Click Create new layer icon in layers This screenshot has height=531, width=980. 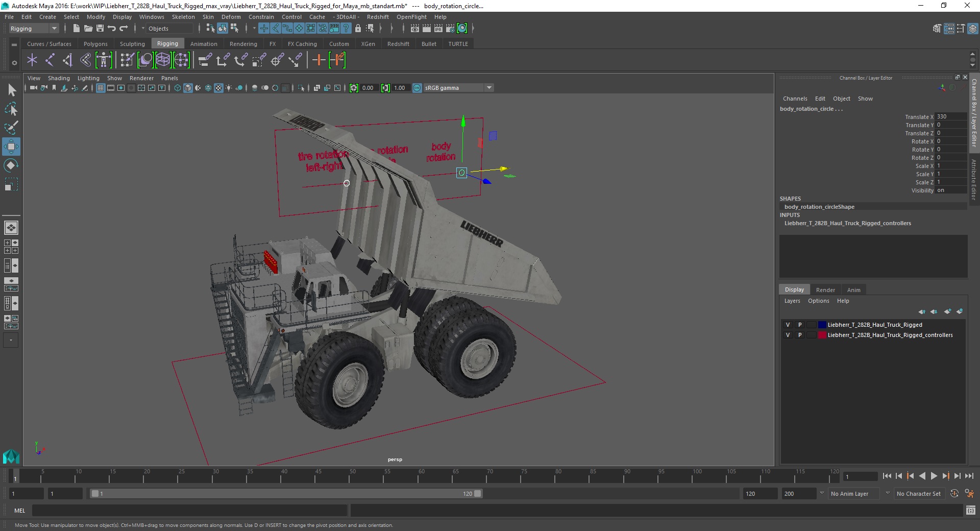point(947,311)
